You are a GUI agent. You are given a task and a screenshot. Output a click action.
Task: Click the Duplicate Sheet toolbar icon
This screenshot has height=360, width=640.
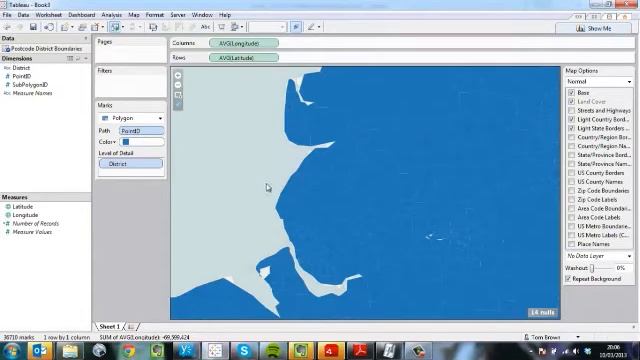[x=82, y=27]
